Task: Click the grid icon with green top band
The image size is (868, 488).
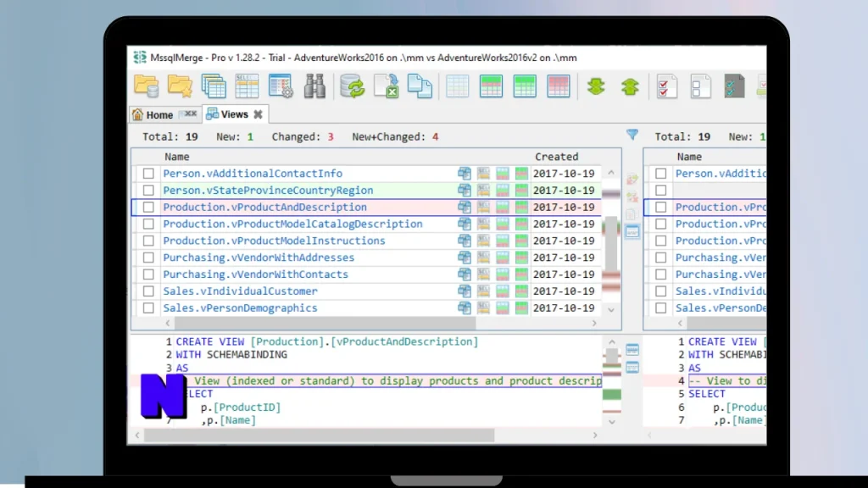Action: (x=491, y=86)
